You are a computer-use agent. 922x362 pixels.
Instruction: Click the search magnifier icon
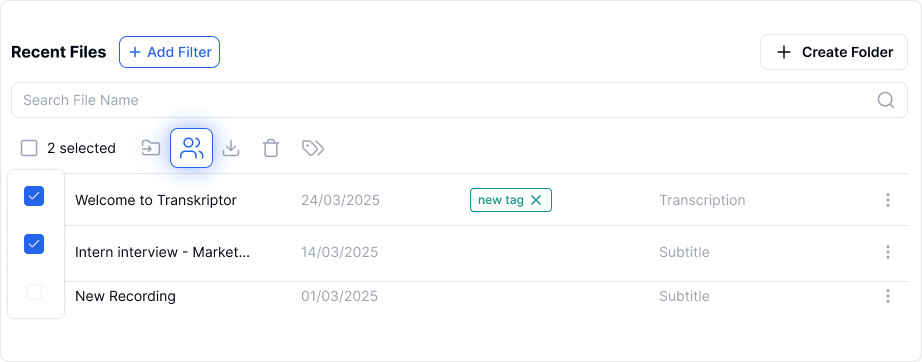click(886, 100)
